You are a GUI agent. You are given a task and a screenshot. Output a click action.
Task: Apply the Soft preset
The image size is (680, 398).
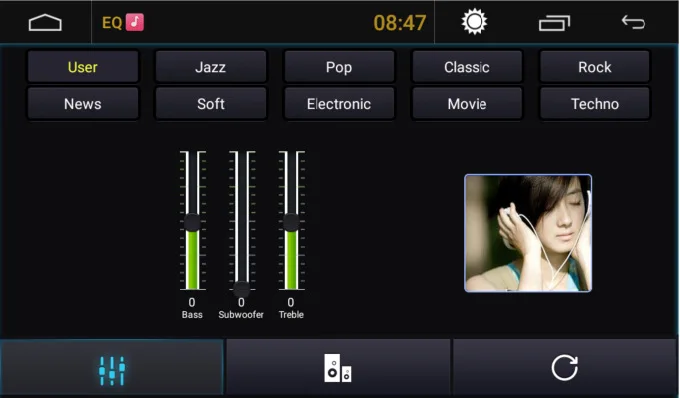[211, 104]
